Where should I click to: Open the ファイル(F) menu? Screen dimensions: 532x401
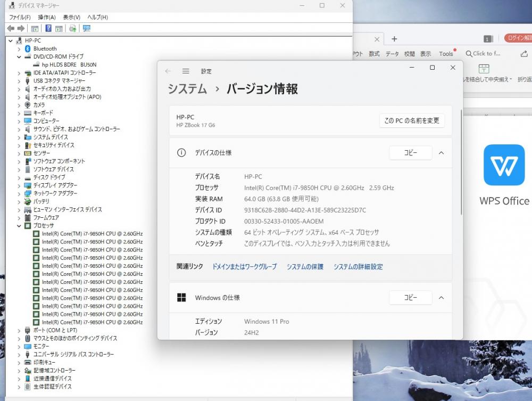click(x=20, y=18)
